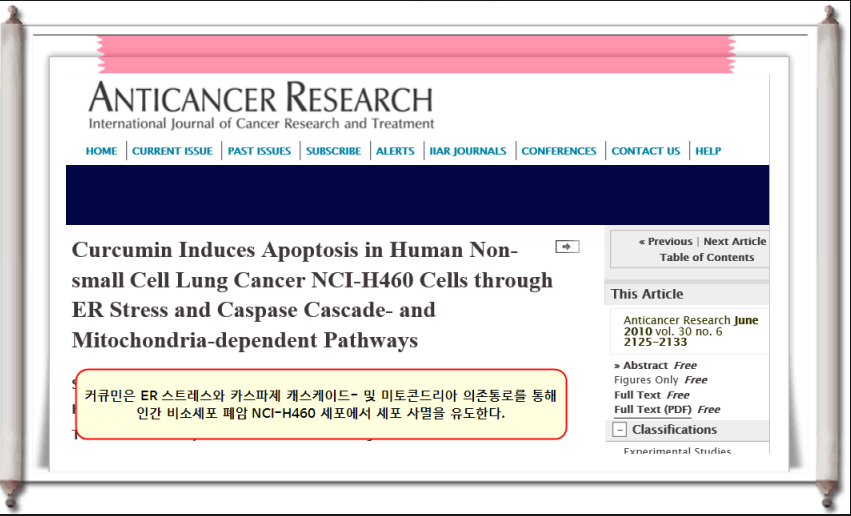Open PAST ISSUES in navigation bar
This screenshot has height=516, width=851.
coord(259,151)
